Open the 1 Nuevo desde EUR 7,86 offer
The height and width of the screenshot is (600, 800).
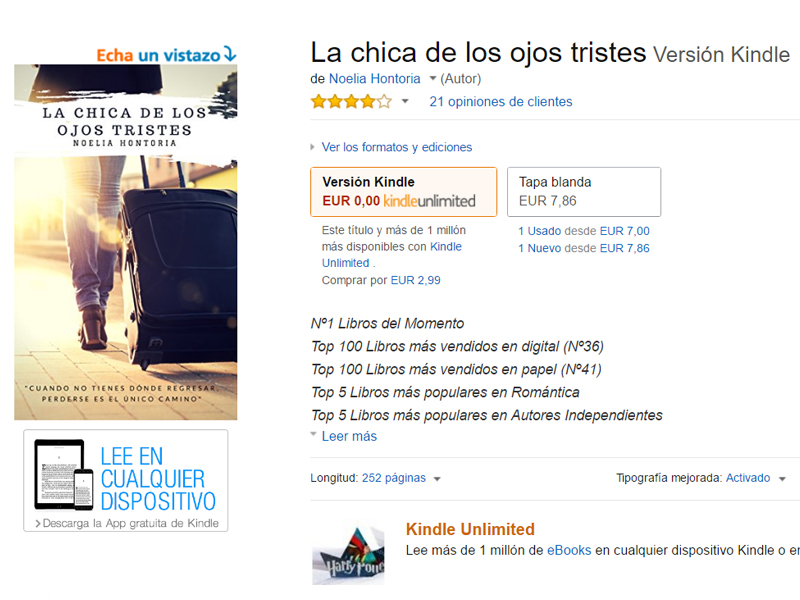pos(584,248)
